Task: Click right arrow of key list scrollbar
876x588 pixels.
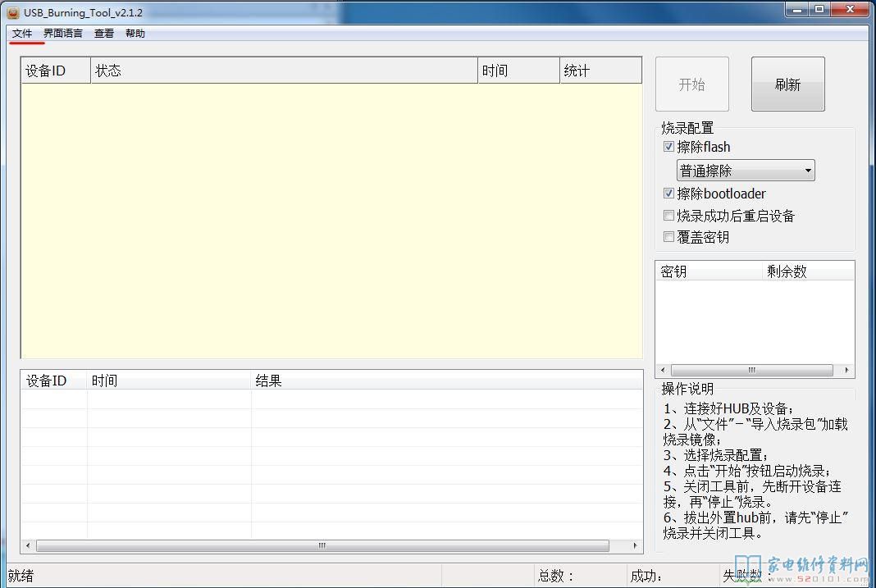Action: click(x=846, y=370)
